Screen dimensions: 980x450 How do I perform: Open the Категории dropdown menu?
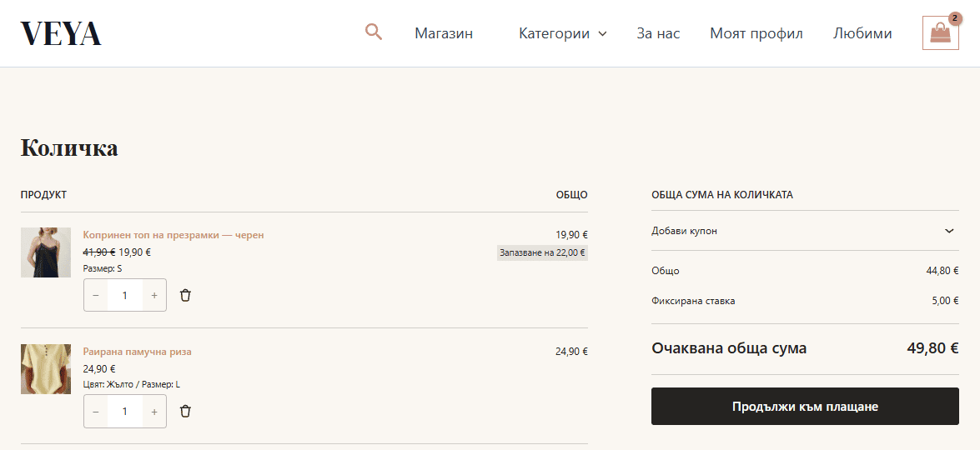click(x=562, y=33)
